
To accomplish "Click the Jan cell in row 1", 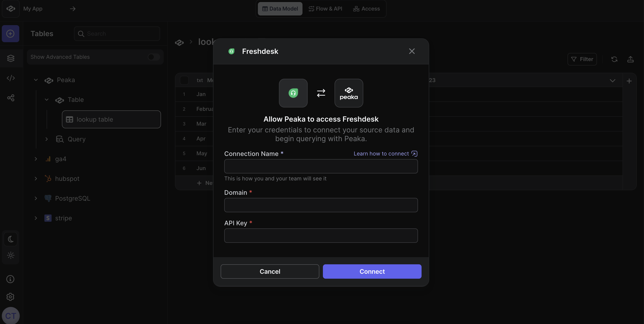I will [x=201, y=94].
